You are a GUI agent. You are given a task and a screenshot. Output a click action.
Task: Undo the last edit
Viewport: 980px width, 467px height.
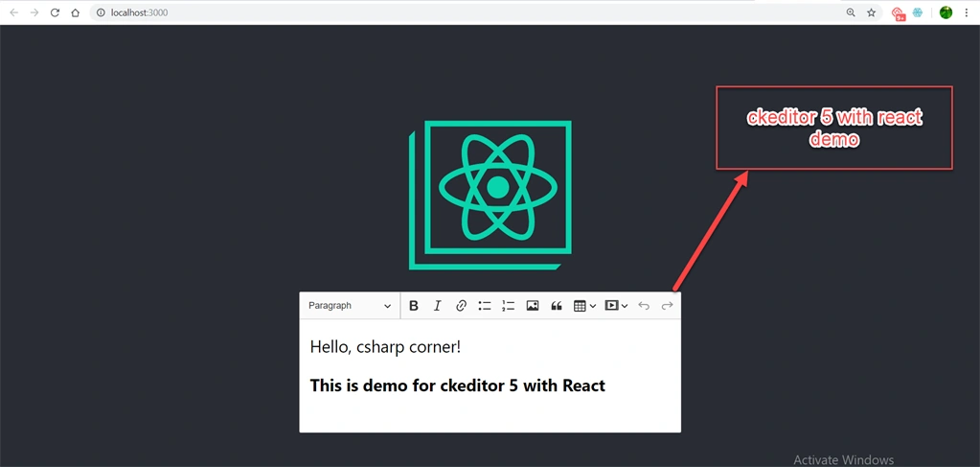click(644, 306)
